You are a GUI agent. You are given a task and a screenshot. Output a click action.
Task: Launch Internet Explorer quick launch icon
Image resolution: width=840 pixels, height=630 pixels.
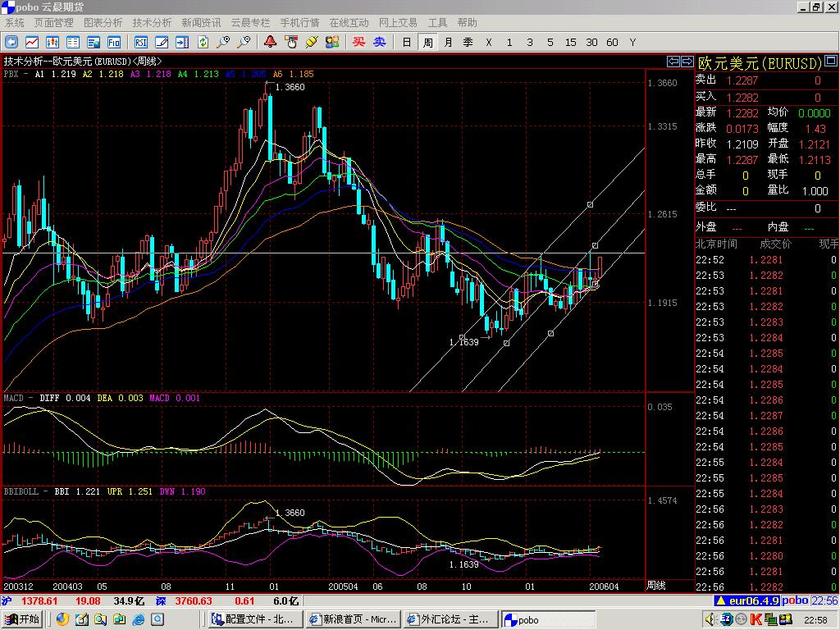click(x=138, y=620)
